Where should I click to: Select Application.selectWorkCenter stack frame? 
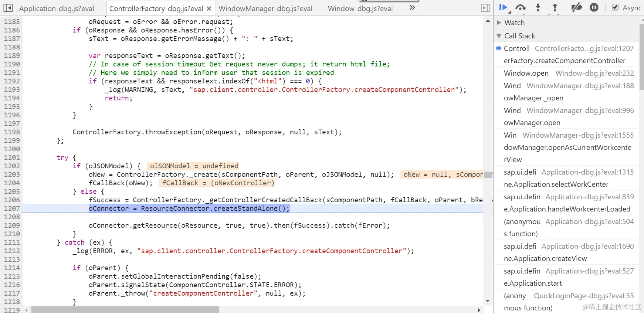(566, 178)
